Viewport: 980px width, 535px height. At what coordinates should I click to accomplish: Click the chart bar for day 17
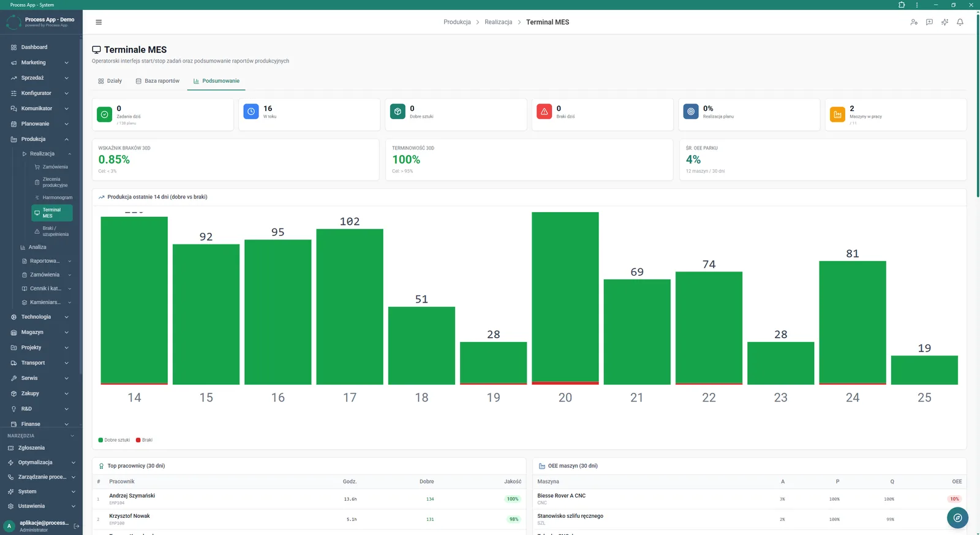(350, 306)
